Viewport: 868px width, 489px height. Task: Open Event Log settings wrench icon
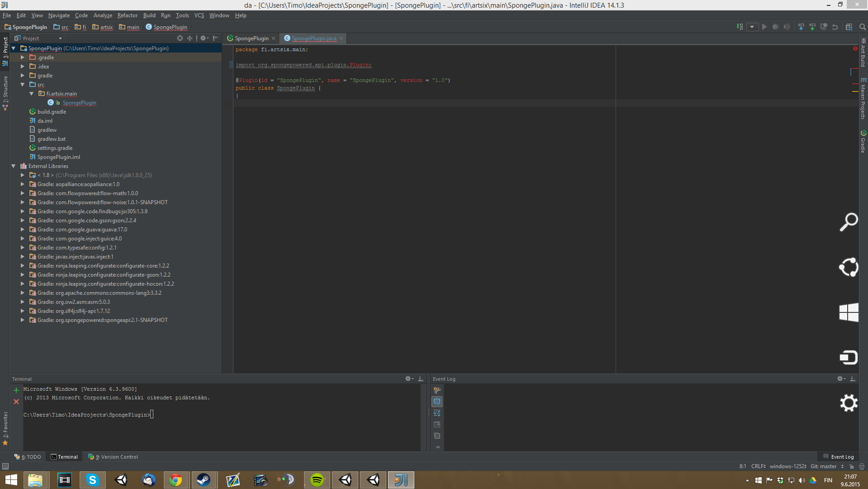click(437, 390)
